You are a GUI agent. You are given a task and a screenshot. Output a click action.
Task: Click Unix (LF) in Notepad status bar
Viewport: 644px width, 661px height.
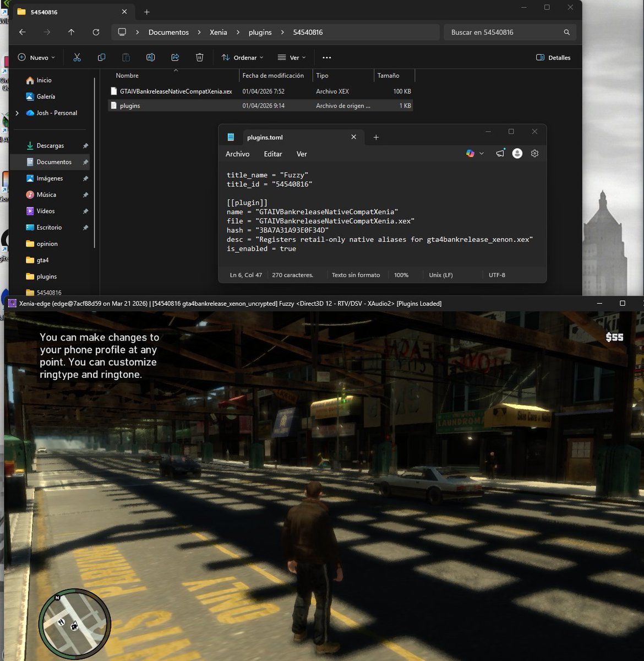441,275
